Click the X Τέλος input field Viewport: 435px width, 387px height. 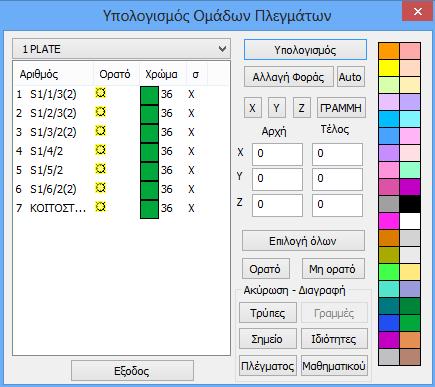(337, 154)
